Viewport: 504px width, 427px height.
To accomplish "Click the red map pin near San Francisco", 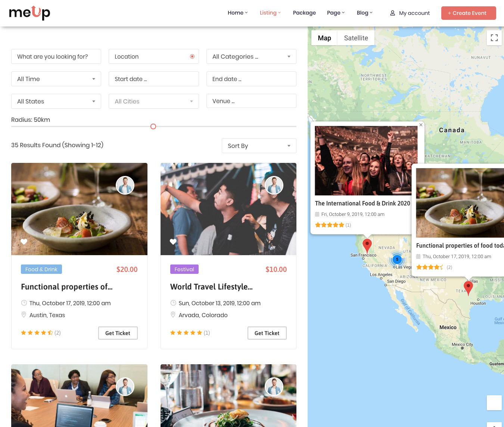I will click(367, 246).
